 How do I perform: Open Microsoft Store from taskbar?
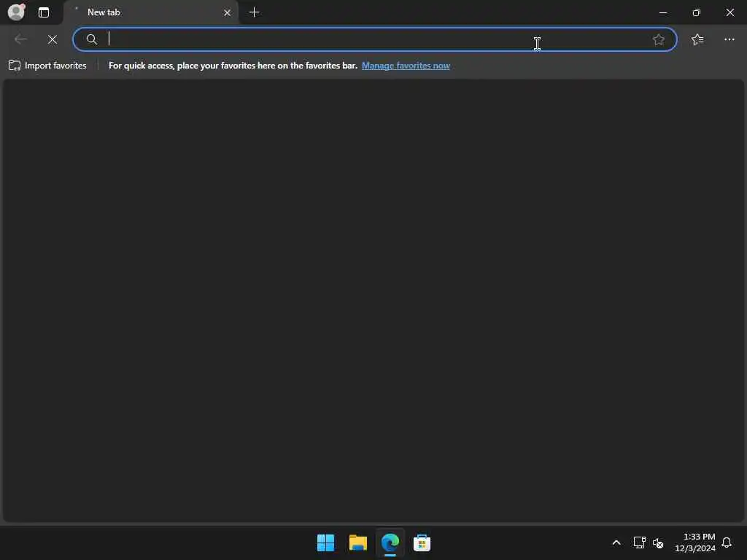click(x=422, y=542)
